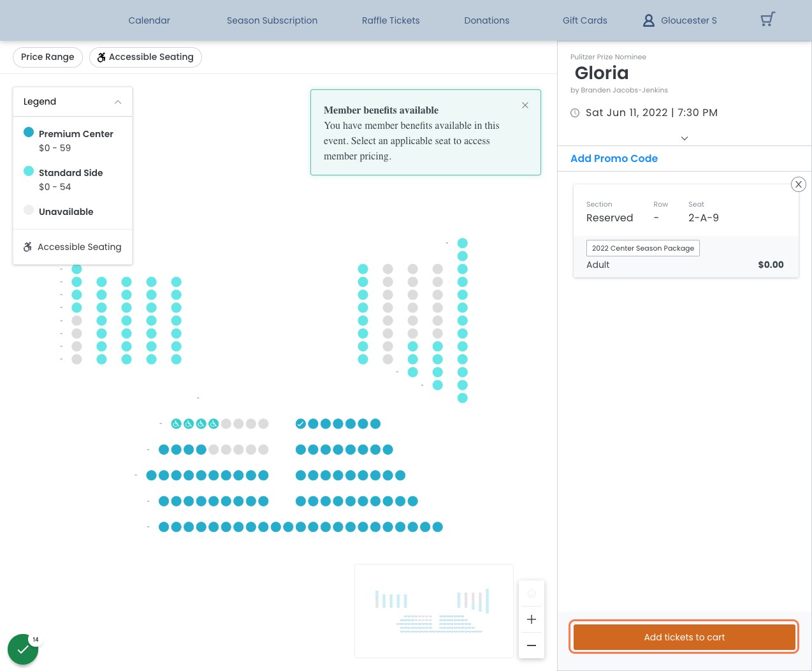Viewport: 812px width, 671px height.
Task: Expand the event details chevron
Action: [x=685, y=138]
